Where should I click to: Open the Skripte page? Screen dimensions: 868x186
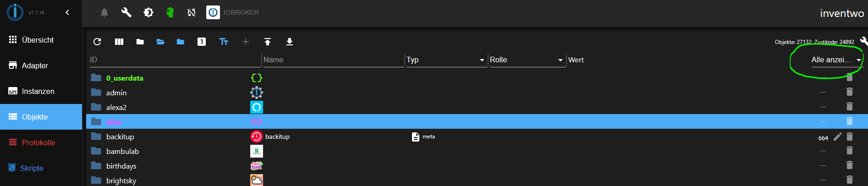[x=32, y=168]
